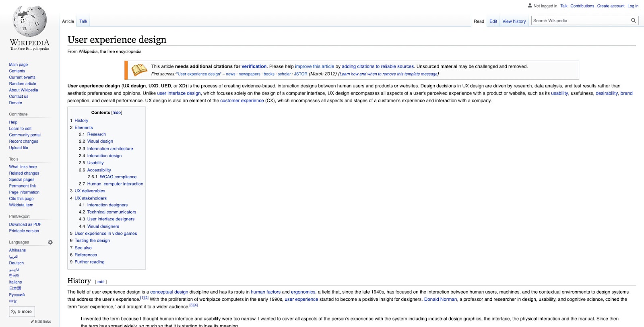Viewport: 644px width, 327px height.
Task: Jump to UX stakeholders in contents
Action: point(91,198)
